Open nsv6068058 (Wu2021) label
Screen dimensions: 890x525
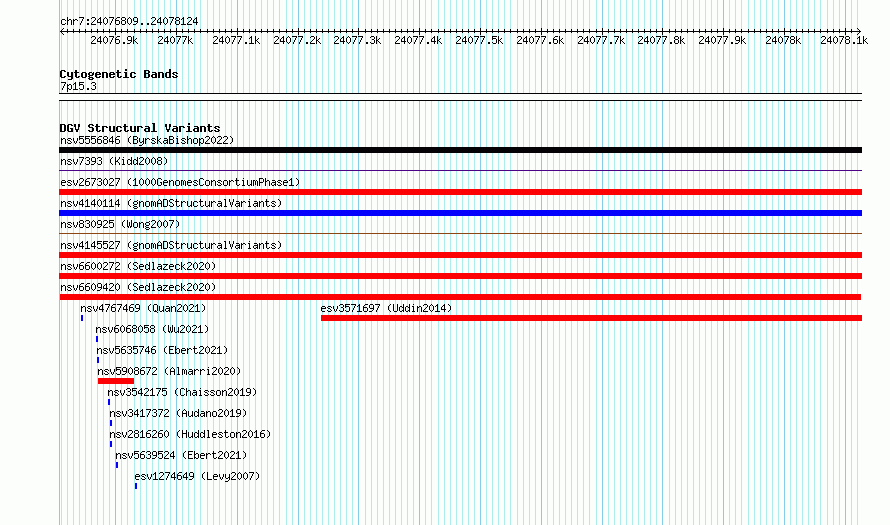pos(152,329)
